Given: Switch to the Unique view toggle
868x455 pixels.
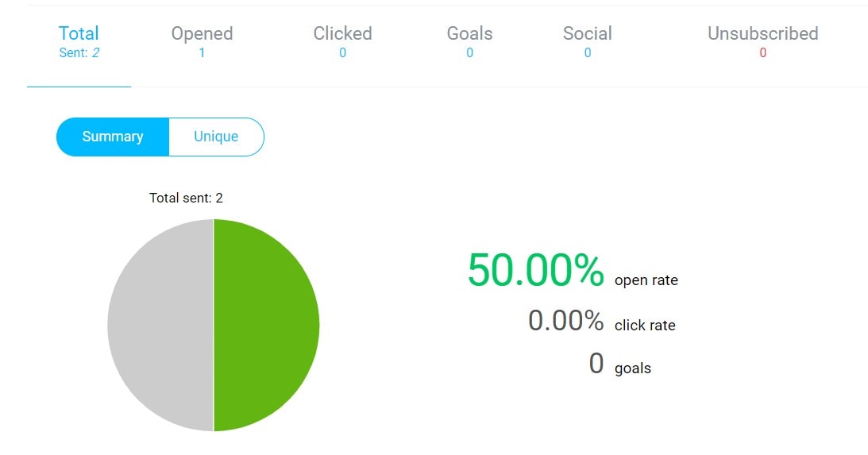Looking at the screenshot, I should (x=216, y=137).
